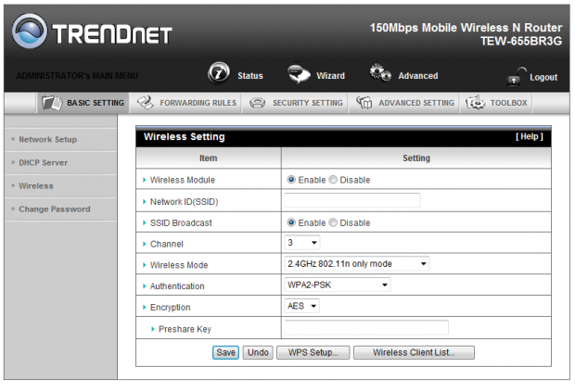Open DHCP Server in the sidebar
Viewport: 575px width, 392px height.
click(44, 163)
